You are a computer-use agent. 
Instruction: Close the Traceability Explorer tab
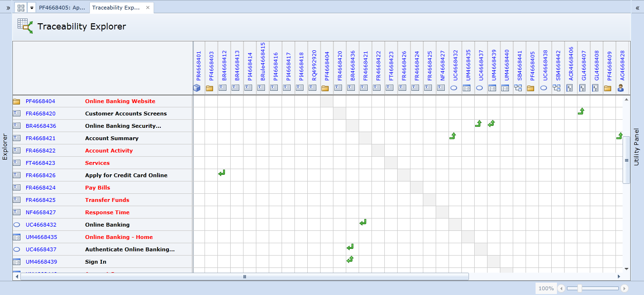point(148,8)
